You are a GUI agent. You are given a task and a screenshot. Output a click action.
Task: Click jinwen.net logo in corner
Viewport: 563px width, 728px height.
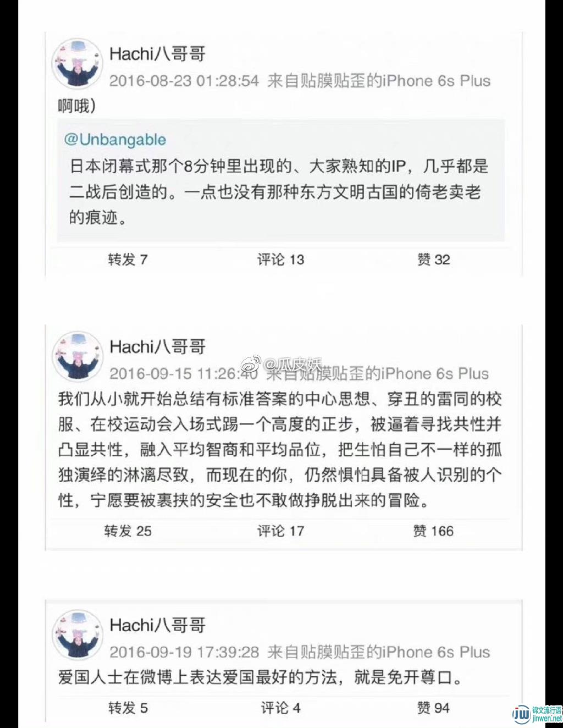(x=537, y=713)
